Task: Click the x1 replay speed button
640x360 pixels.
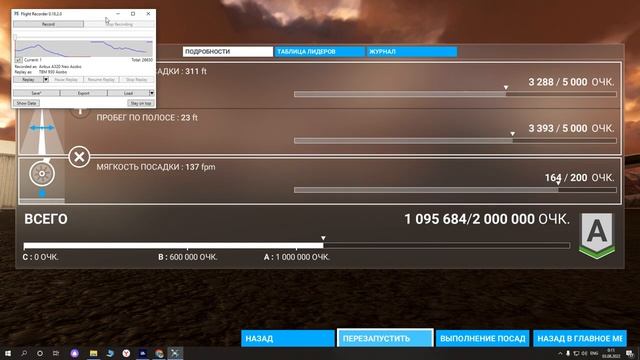Action: (x=18, y=60)
